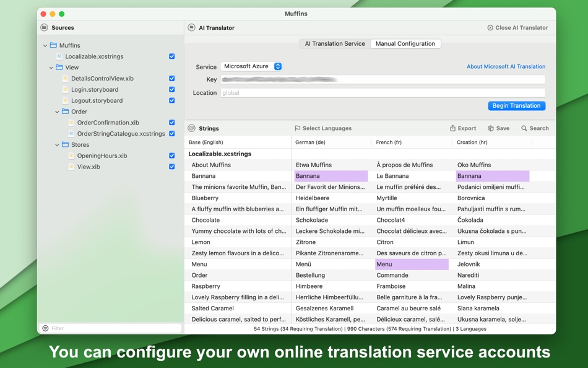
Task: Click the OpeningHours.xib file icon
Action: 71,156
